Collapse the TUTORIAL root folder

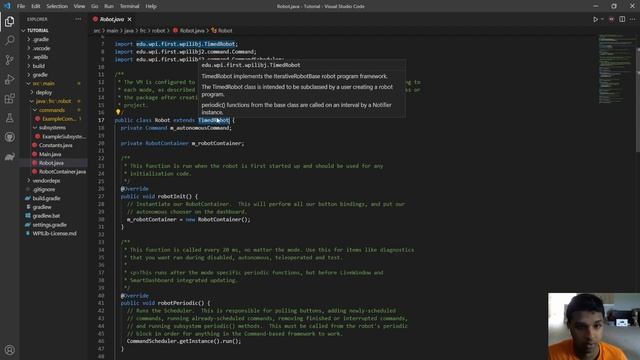click(53, 31)
